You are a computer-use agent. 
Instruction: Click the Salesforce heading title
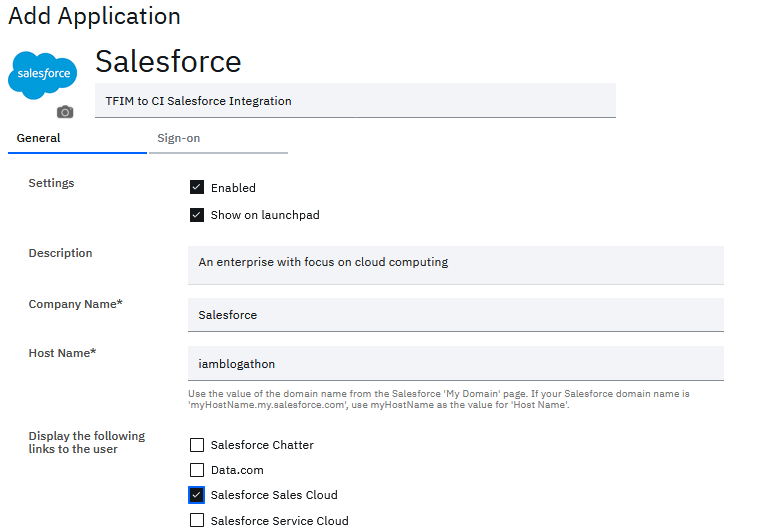click(168, 61)
